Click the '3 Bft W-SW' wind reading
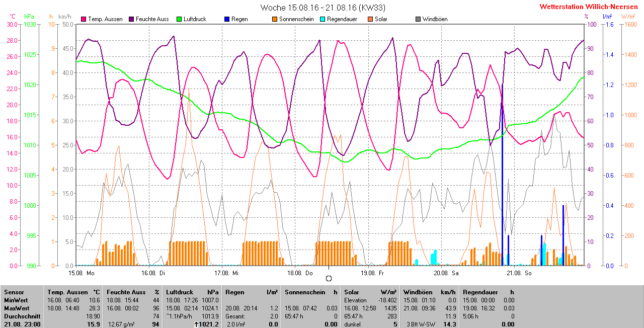 pyautogui.click(x=420, y=324)
